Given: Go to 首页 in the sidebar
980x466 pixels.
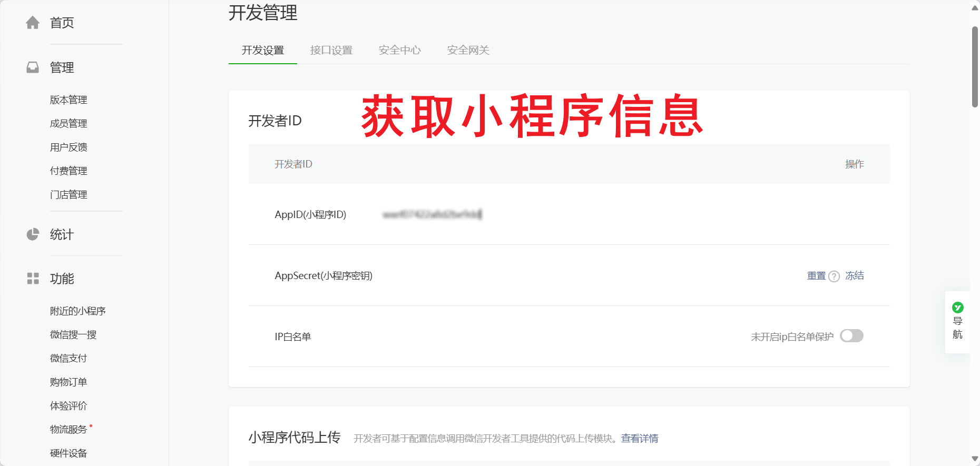Looking at the screenshot, I should click(x=62, y=23).
